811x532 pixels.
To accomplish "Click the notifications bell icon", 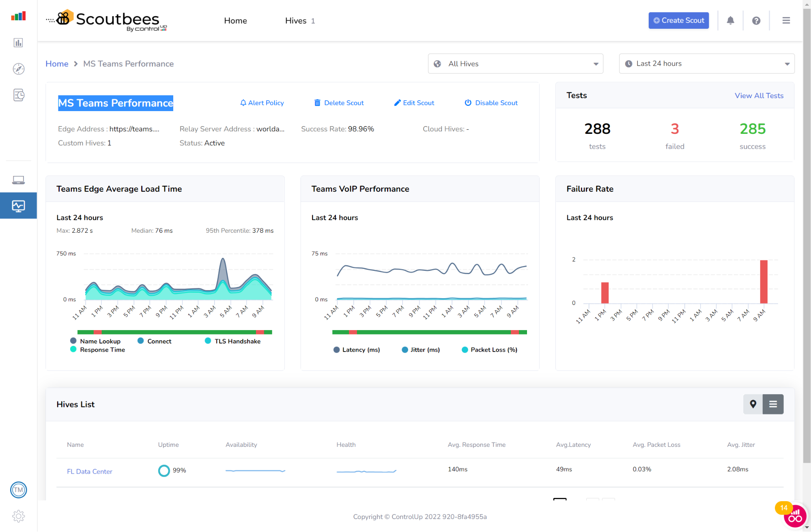I will click(730, 21).
